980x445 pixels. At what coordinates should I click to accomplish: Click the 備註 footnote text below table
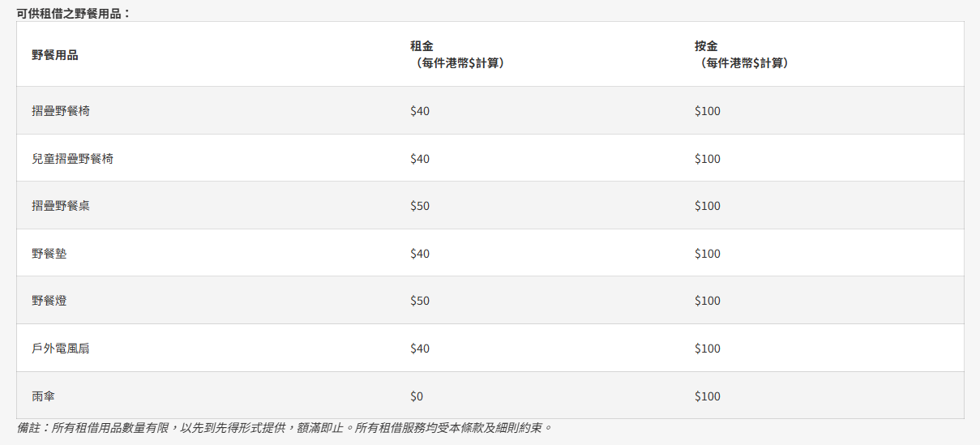[x=284, y=427]
